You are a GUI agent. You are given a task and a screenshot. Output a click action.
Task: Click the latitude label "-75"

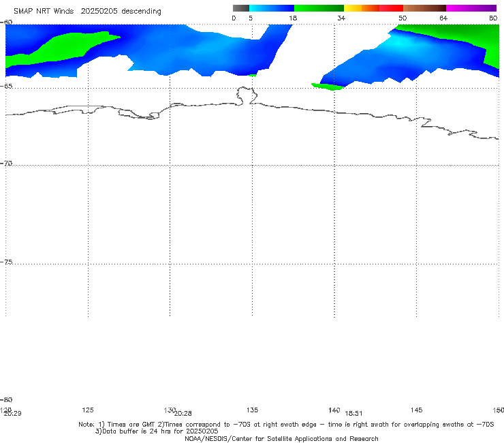(6, 262)
